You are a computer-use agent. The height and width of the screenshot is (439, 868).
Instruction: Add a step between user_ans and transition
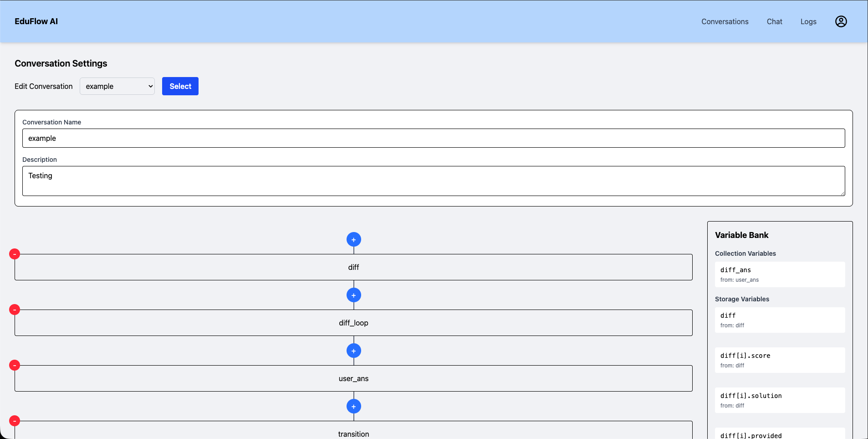pyautogui.click(x=353, y=406)
